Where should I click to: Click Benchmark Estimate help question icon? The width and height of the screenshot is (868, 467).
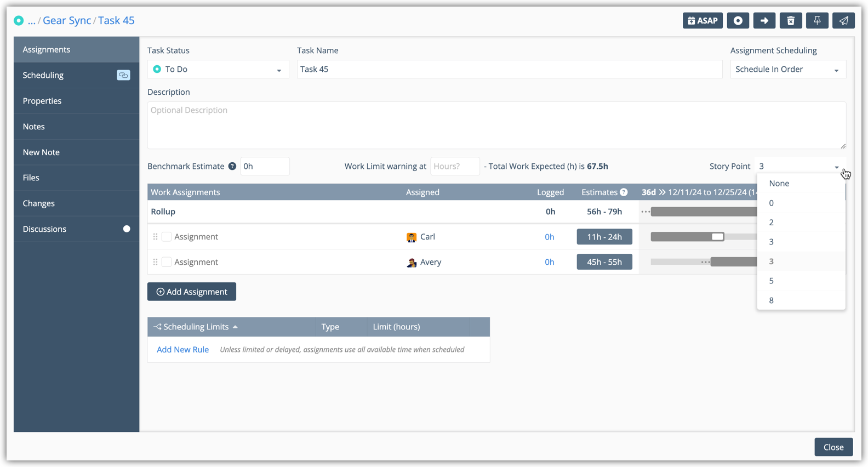232,166
